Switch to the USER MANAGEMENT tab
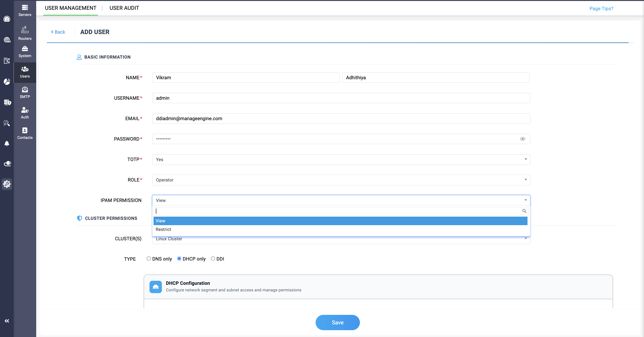644x337 pixels. (x=70, y=8)
